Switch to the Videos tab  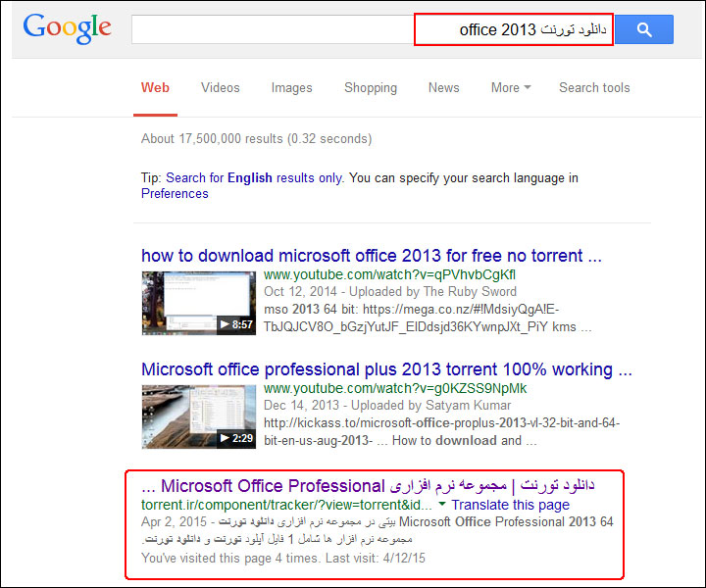click(221, 87)
